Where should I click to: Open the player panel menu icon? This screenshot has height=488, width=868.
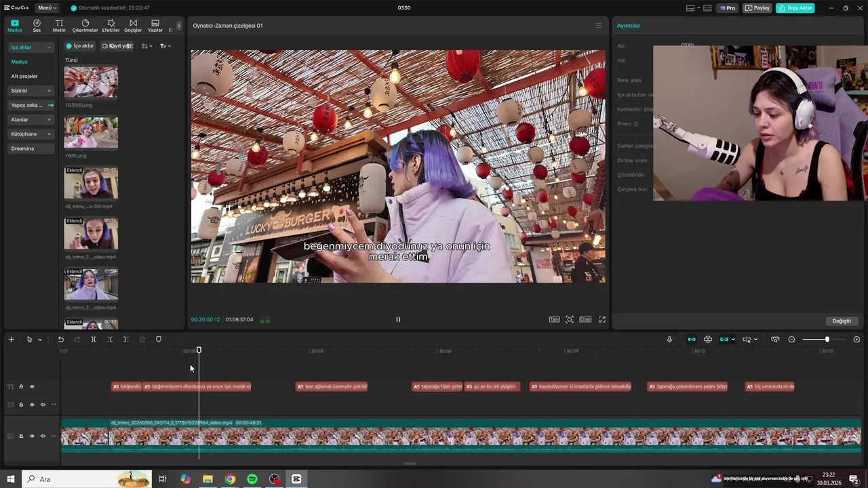598,26
